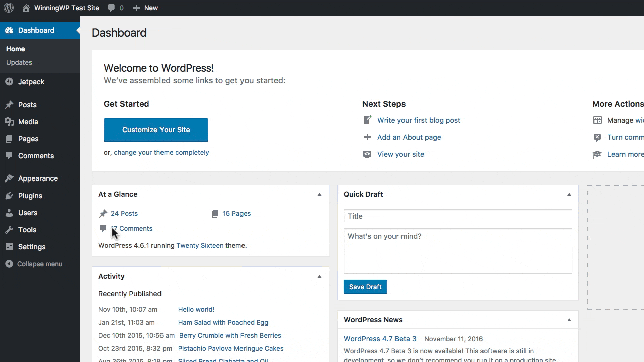Open WordPress 4.7 Beta 3 news link
Image resolution: width=644 pixels, height=362 pixels.
click(x=380, y=339)
